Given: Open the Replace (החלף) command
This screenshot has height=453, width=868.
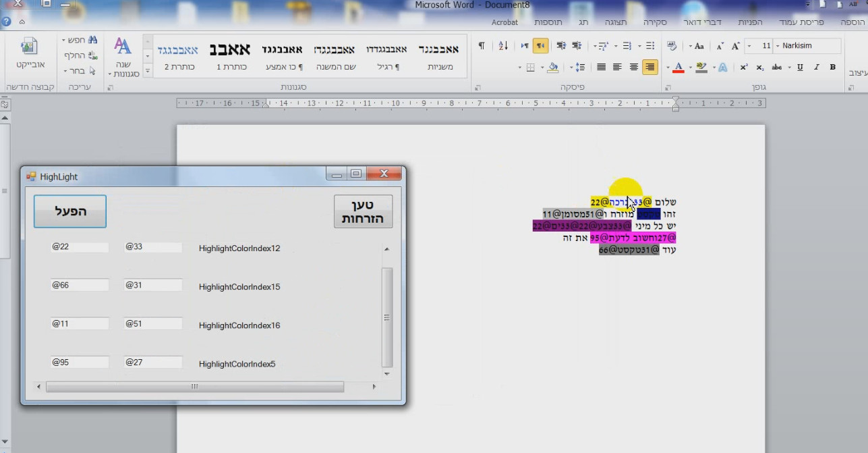Looking at the screenshot, I should point(81,55).
